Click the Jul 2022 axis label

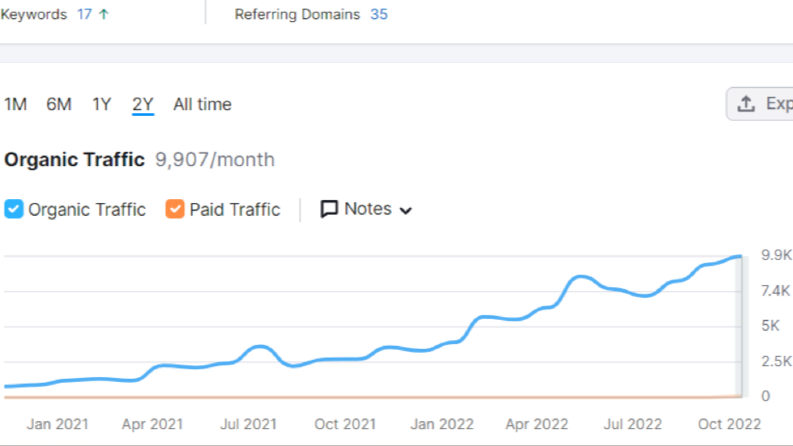[633, 424]
